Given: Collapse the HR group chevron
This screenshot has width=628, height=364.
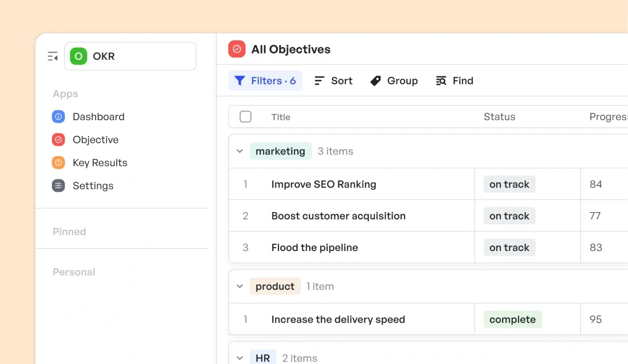Looking at the screenshot, I should point(240,358).
